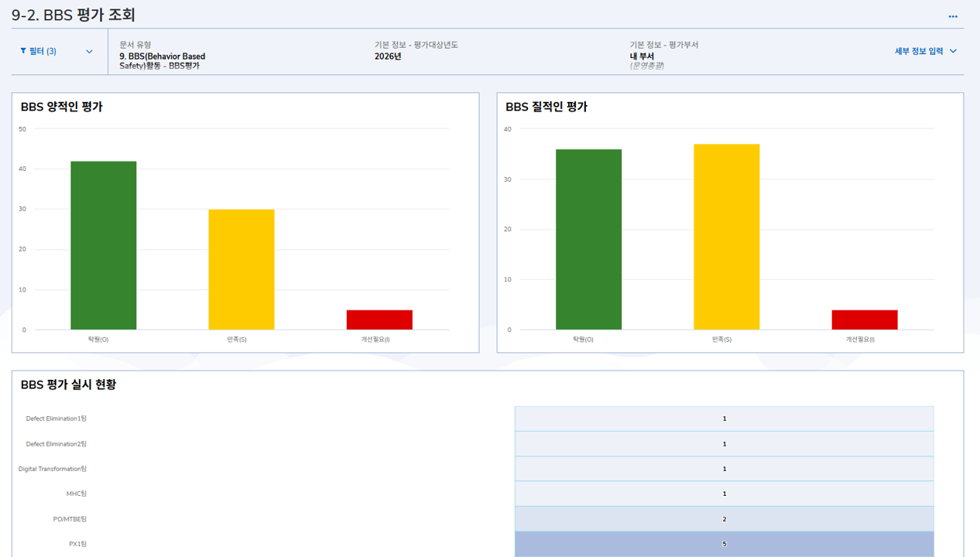
Task: Click the MHC팀 value cell
Action: [724, 494]
